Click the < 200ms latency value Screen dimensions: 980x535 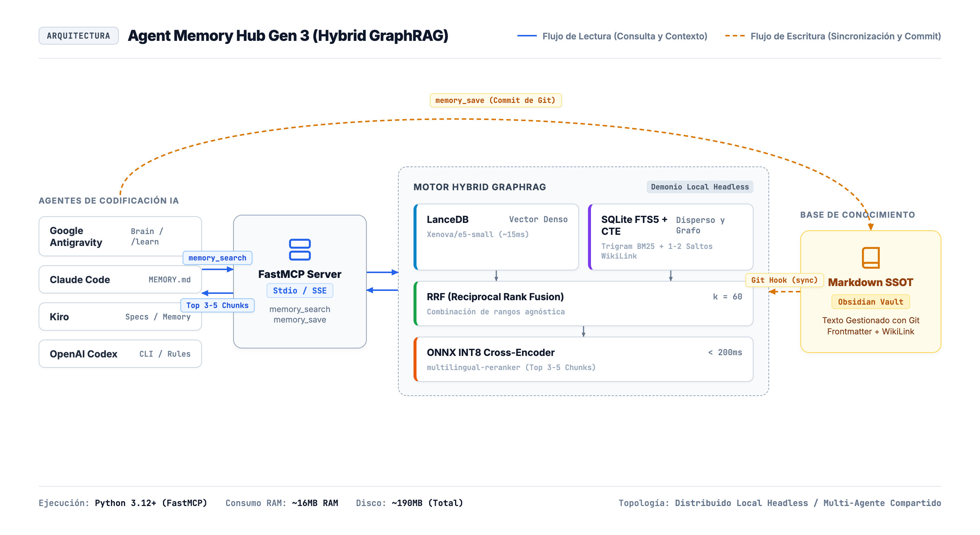click(725, 352)
